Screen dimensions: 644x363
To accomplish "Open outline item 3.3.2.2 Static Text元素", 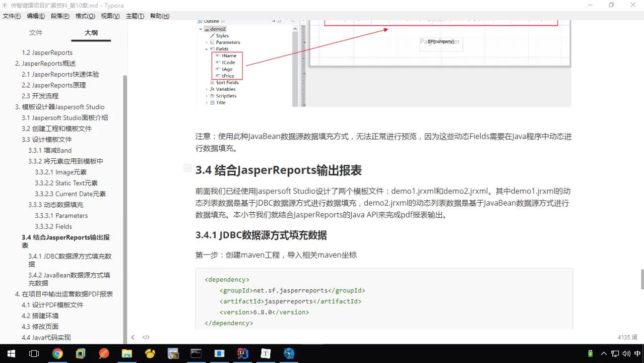I will pyautogui.click(x=66, y=183).
